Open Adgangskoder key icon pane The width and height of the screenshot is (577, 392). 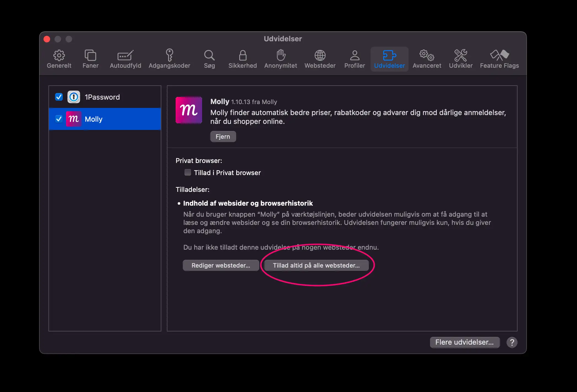point(169,59)
